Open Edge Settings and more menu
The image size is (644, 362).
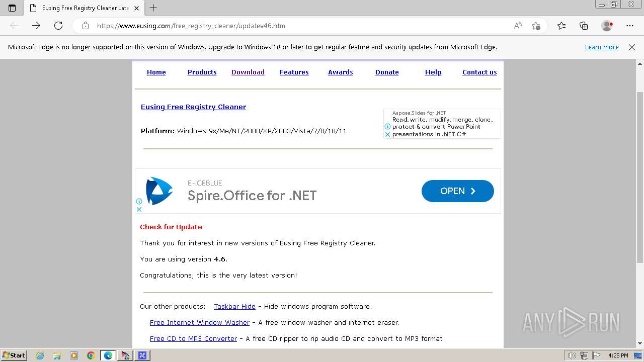coord(630,26)
